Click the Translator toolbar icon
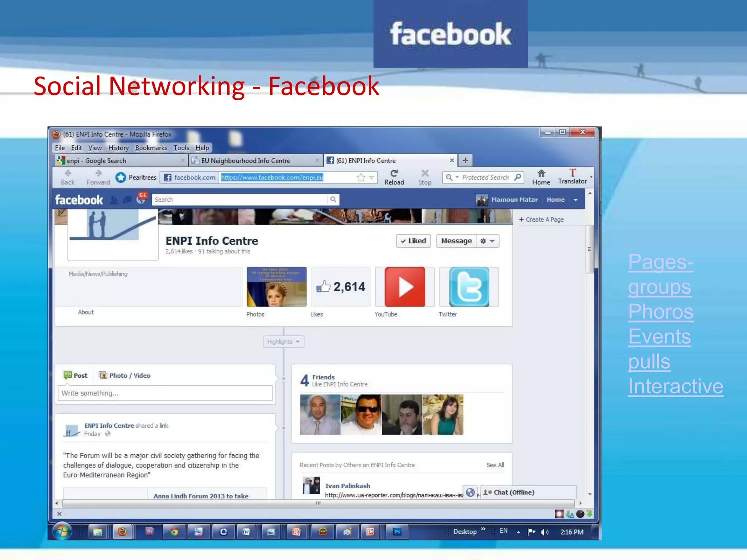Screen dimensions: 747x560 tap(573, 172)
